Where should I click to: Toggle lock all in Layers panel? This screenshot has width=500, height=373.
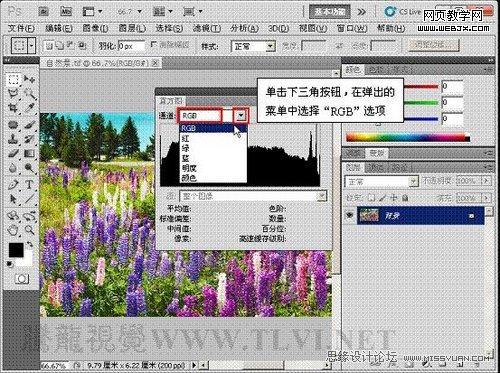click(405, 198)
